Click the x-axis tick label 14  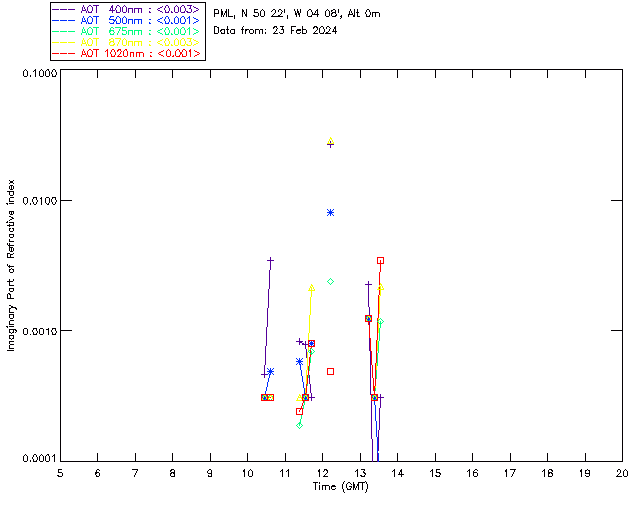398,473
